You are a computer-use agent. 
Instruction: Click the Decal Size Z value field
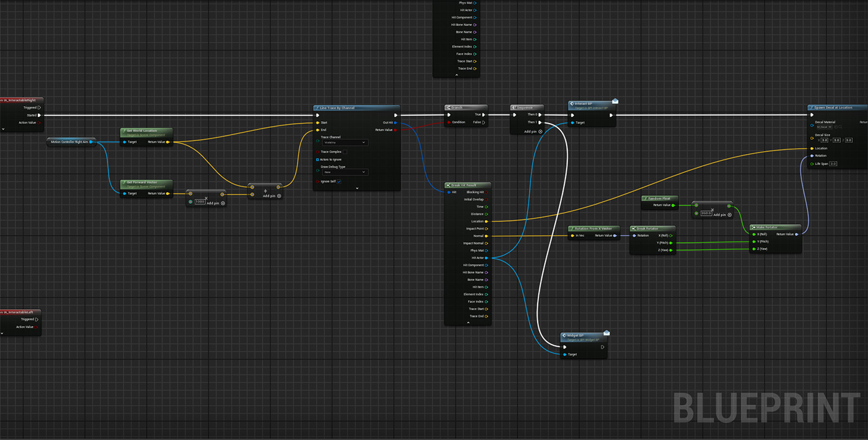[849, 140]
